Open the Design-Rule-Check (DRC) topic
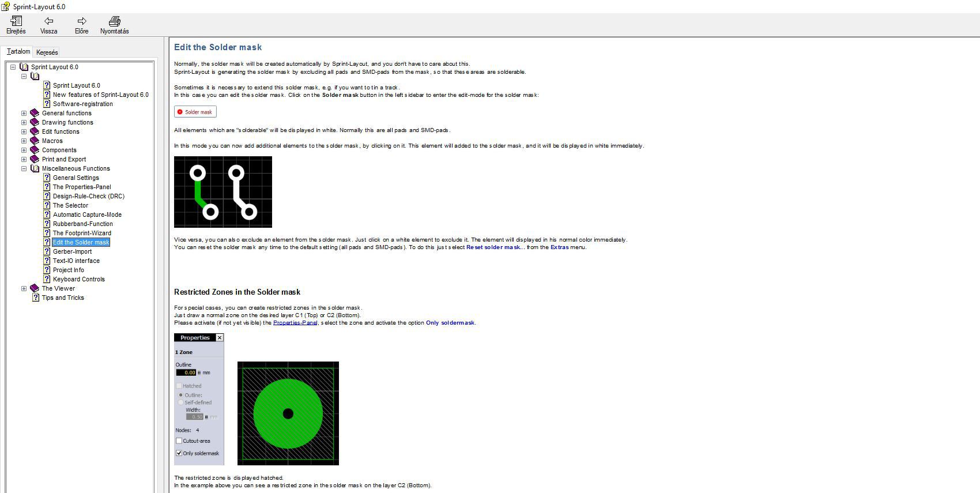 coord(88,196)
